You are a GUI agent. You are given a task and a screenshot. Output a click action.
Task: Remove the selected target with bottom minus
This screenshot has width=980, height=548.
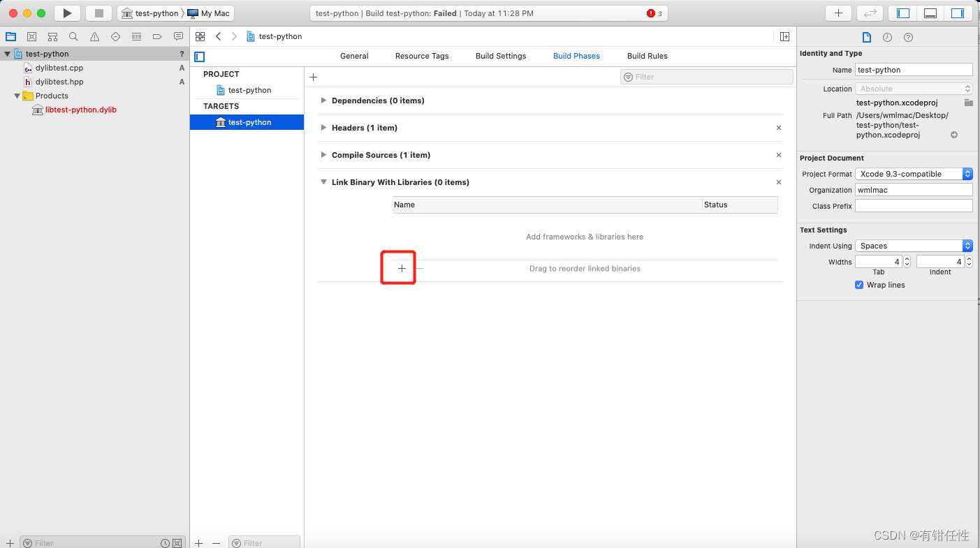click(216, 543)
